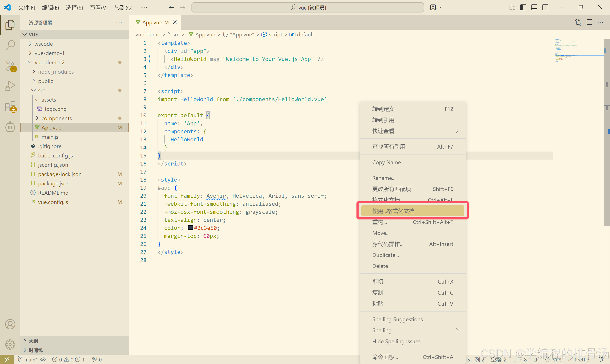
Task: Expand the vue-demo-1 folder
Action: 49,53
